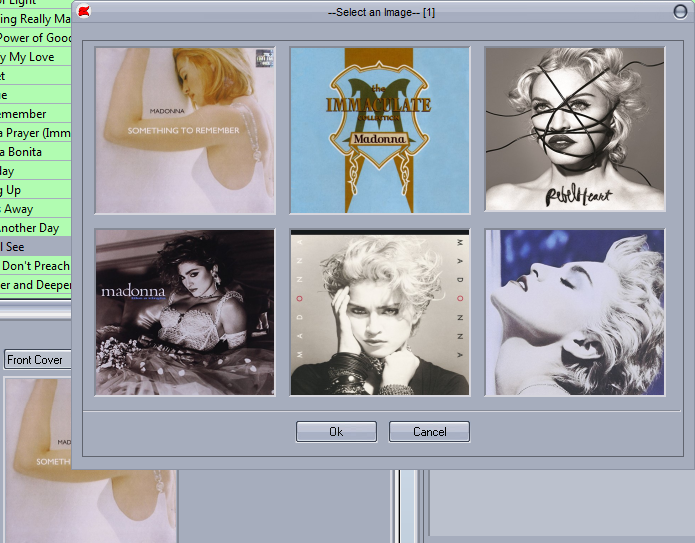Choose the Immaculate Collection cover image
The image size is (695, 543).
pos(380,131)
